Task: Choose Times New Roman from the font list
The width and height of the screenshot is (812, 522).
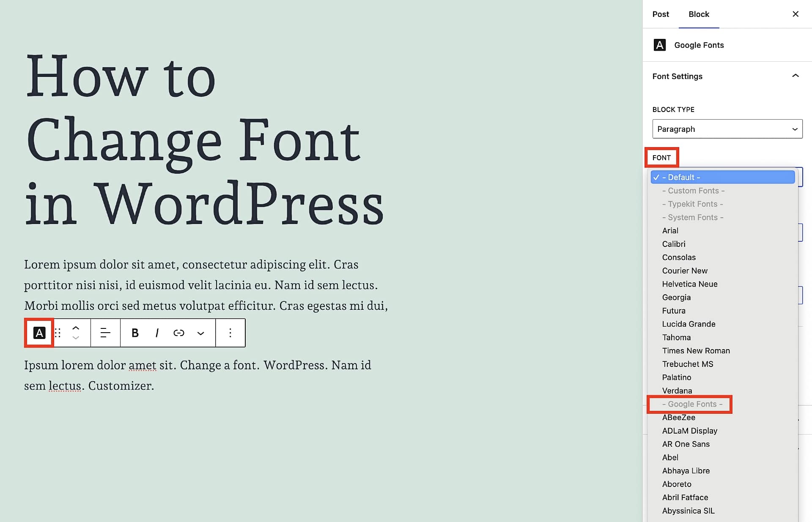Action: tap(696, 350)
